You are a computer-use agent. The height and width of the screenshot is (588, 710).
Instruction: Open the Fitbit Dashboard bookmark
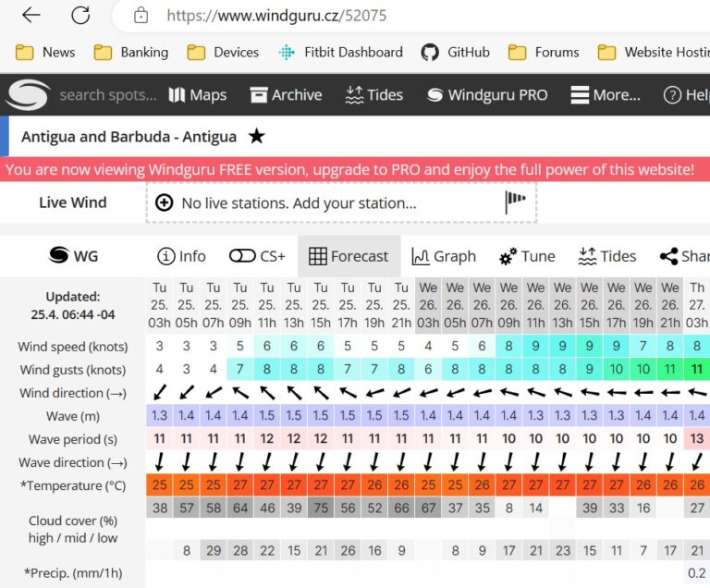click(340, 52)
